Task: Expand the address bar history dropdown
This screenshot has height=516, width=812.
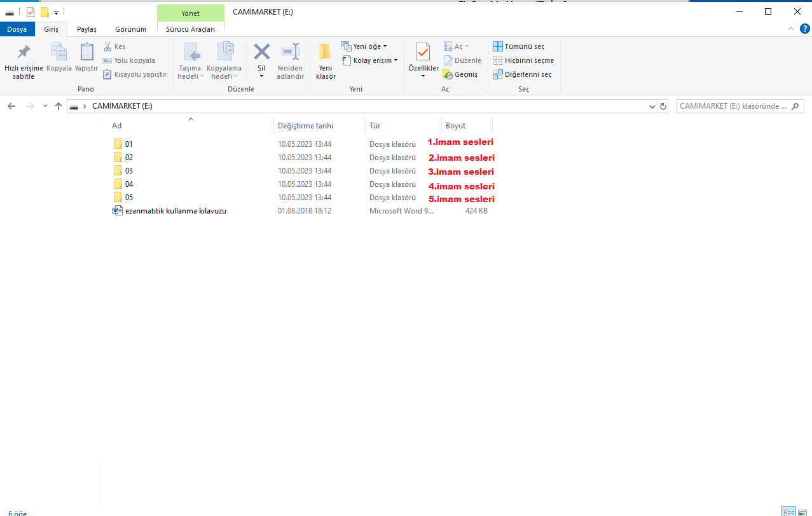Action: [x=652, y=106]
